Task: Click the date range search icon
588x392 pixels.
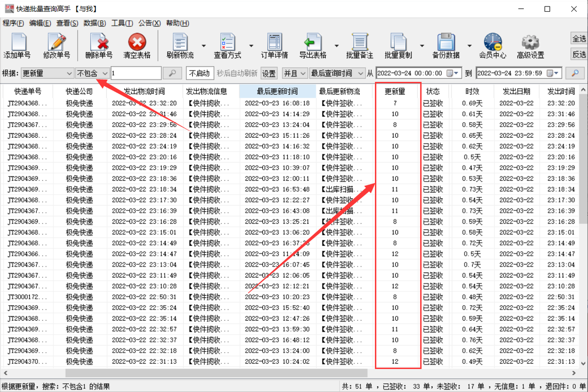Action: pos(575,73)
